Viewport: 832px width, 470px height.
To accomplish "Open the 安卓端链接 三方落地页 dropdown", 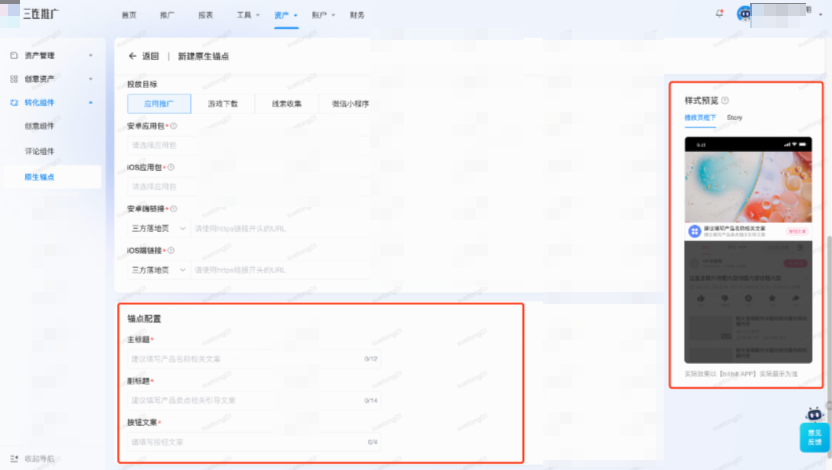I will coord(158,228).
